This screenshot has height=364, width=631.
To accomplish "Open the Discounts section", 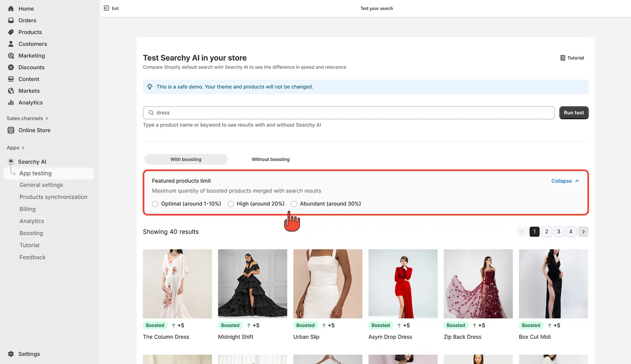I will [31, 67].
